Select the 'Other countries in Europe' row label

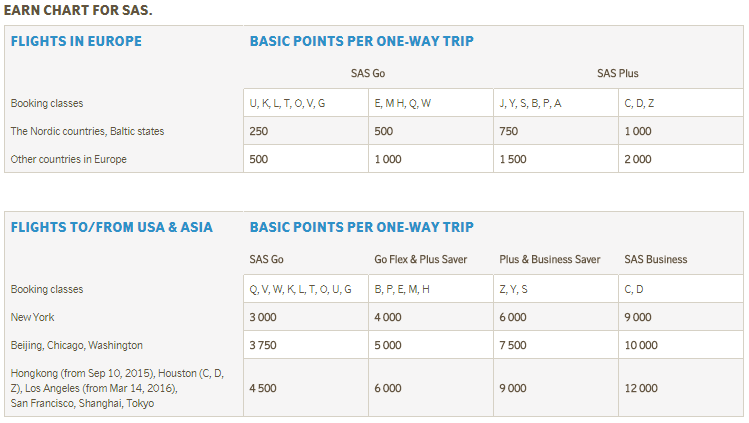click(68, 159)
